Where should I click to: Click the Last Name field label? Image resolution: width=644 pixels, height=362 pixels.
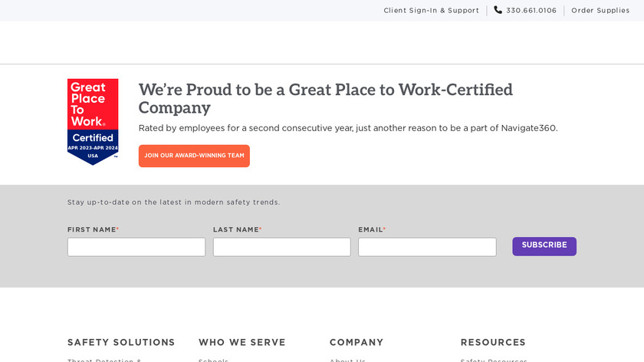(236, 229)
